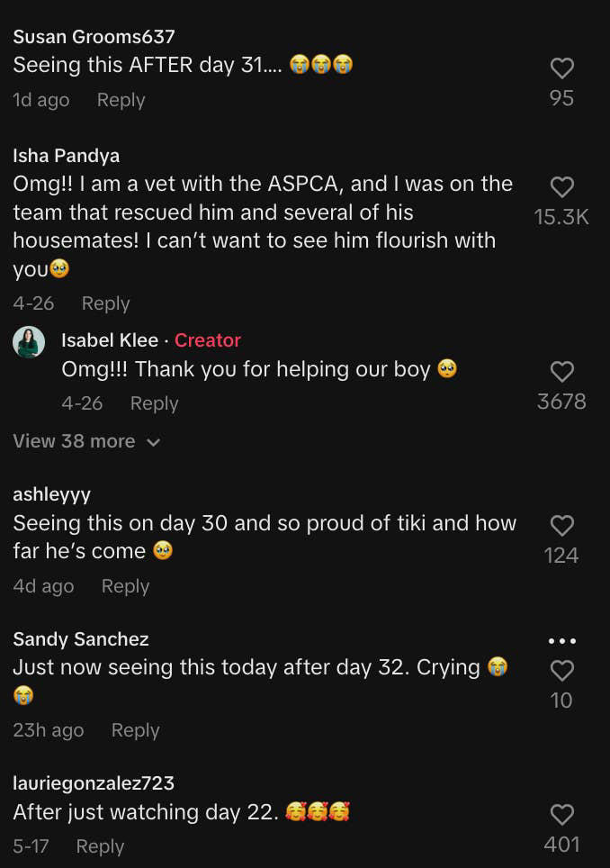The width and height of the screenshot is (610, 868).
Task: Like Sandy Sanchez's day 32 comment
Action: coord(561,671)
